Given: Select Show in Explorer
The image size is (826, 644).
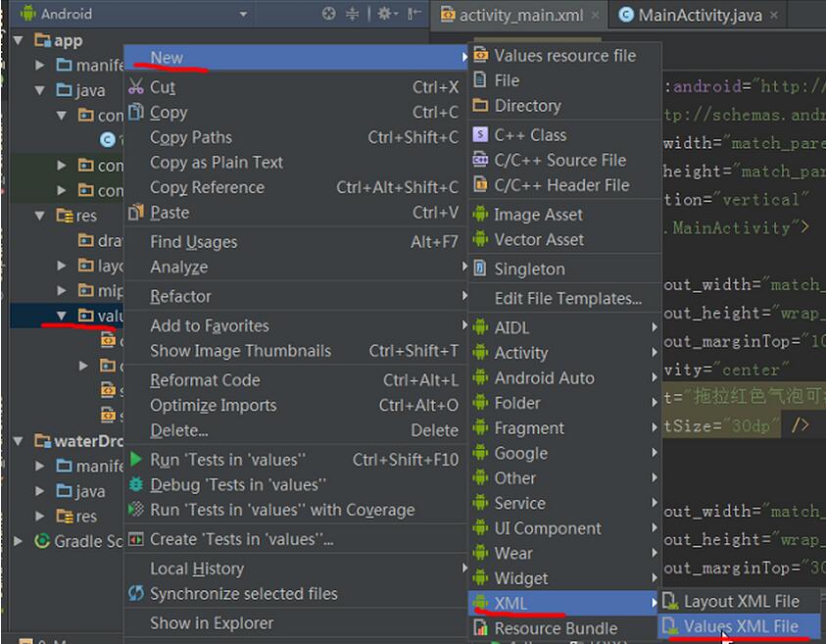Looking at the screenshot, I should pyautogui.click(x=296, y=622).
